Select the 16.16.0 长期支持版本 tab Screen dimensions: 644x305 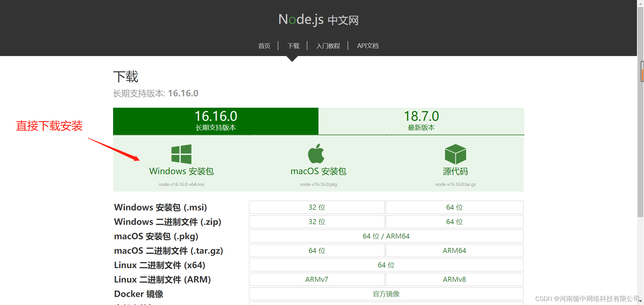[x=216, y=121]
